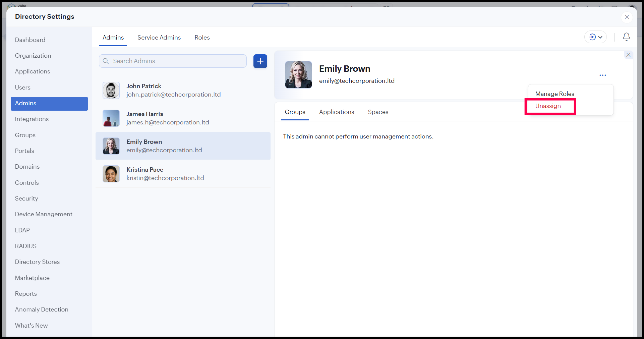Choose Manage Roles from the options menu
The image size is (644, 339).
[x=554, y=94]
